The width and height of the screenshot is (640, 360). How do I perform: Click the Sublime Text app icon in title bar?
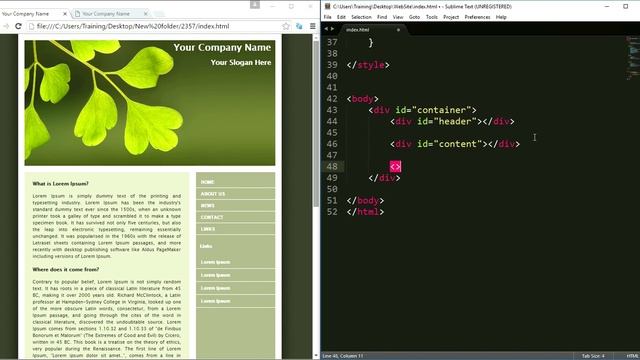tap(327, 6)
